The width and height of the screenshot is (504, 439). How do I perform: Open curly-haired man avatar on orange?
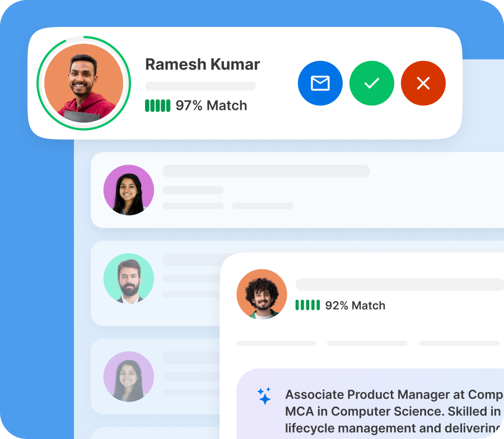262,294
